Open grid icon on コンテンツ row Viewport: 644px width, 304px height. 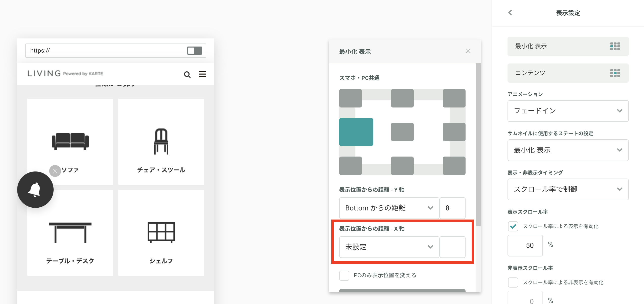[x=615, y=73]
